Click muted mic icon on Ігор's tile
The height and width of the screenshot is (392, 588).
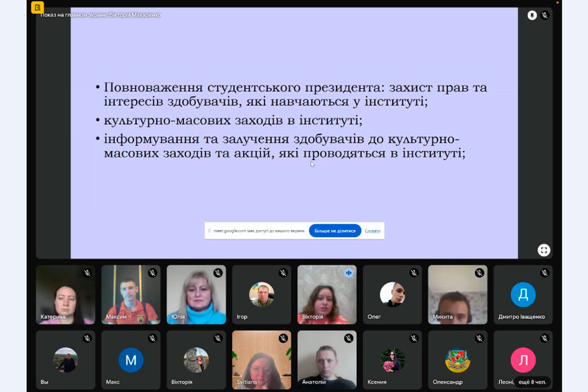[283, 273]
